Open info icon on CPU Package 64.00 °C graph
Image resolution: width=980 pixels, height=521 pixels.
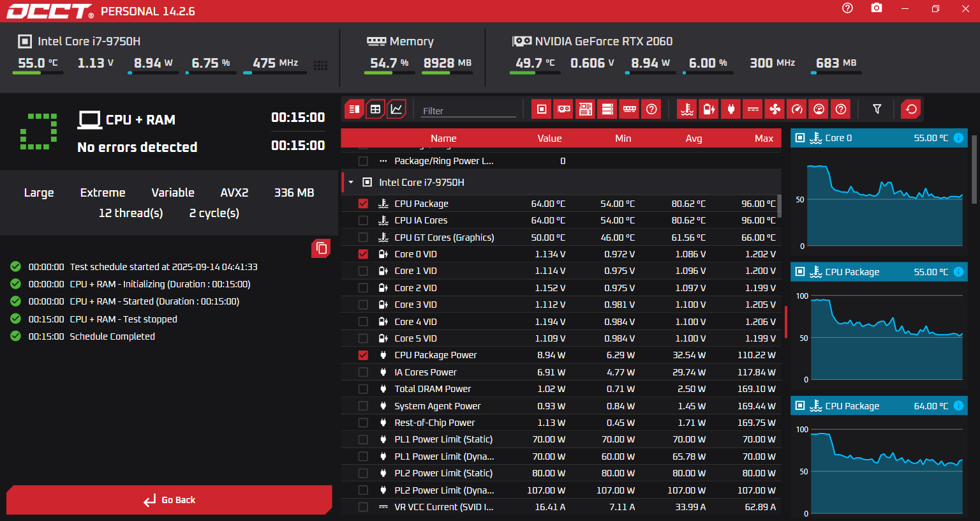click(958, 406)
